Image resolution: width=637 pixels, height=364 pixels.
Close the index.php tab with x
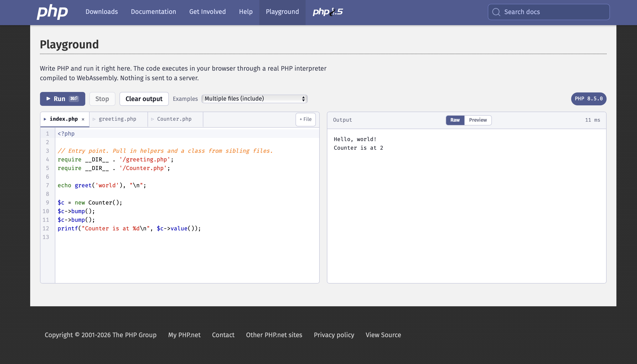click(x=83, y=119)
